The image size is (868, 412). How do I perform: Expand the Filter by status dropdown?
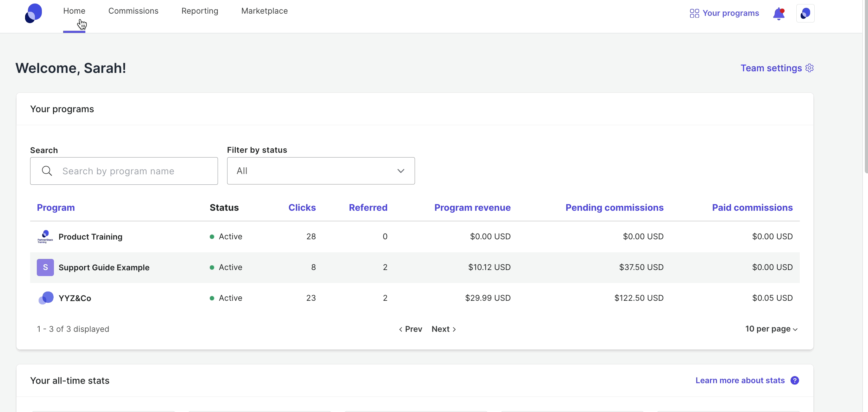[321, 171]
